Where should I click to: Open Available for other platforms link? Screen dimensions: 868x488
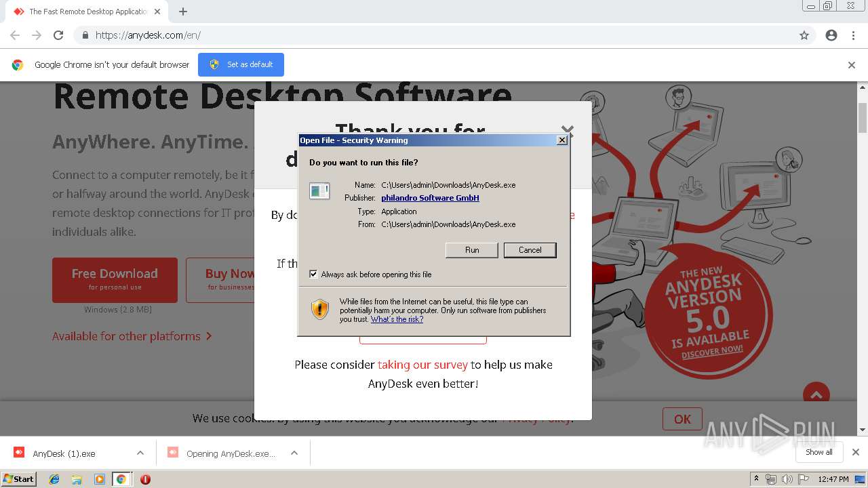click(132, 336)
